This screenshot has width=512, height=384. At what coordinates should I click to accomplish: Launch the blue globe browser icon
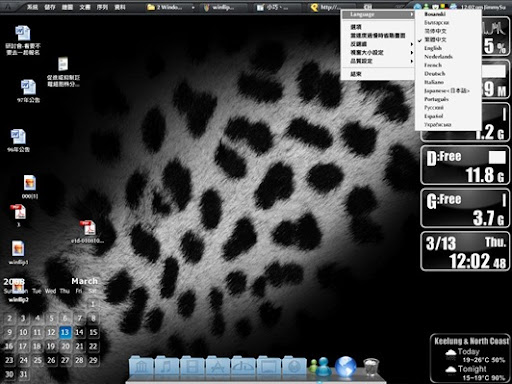tap(345, 367)
